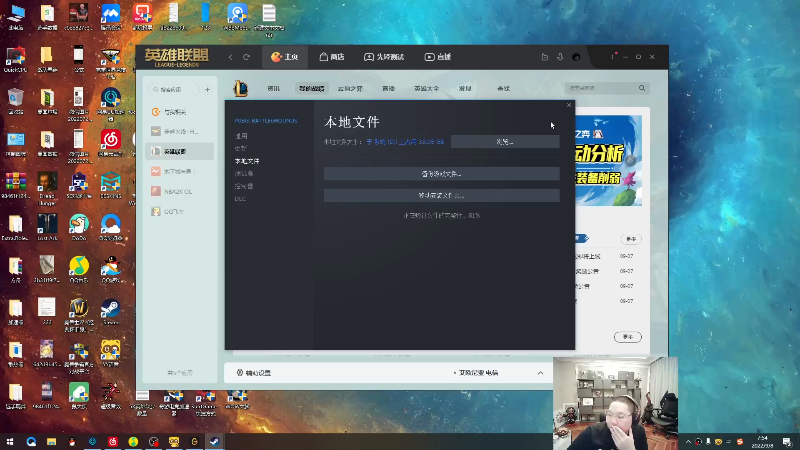Open NetEase Music from the taskbar
The image size is (800, 450).
click(113, 442)
